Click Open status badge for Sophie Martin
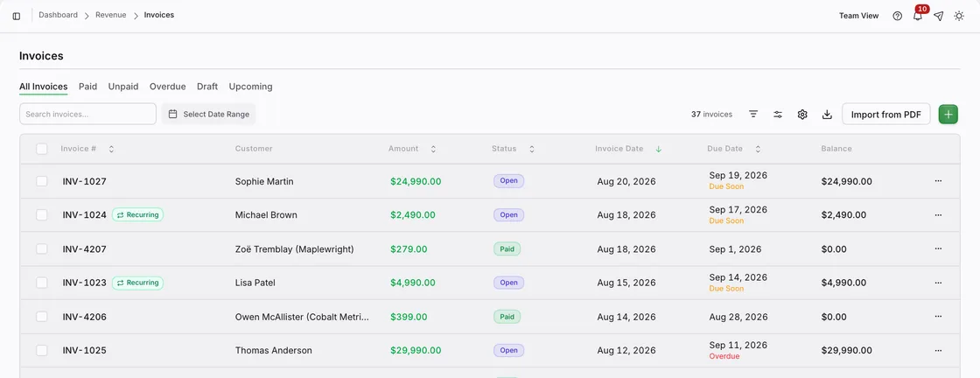The height and width of the screenshot is (378, 980). click(x=508, y=181)
